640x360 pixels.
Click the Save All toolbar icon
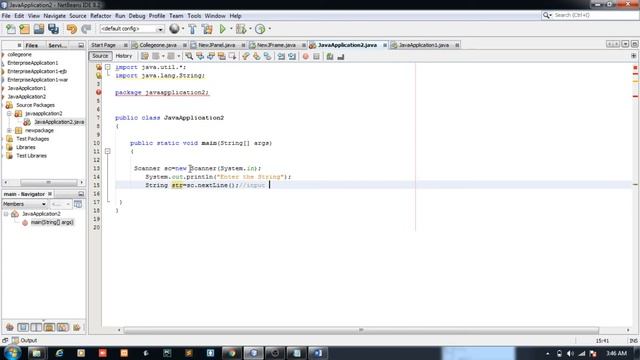pyautogui.click(x=53, y=29)
